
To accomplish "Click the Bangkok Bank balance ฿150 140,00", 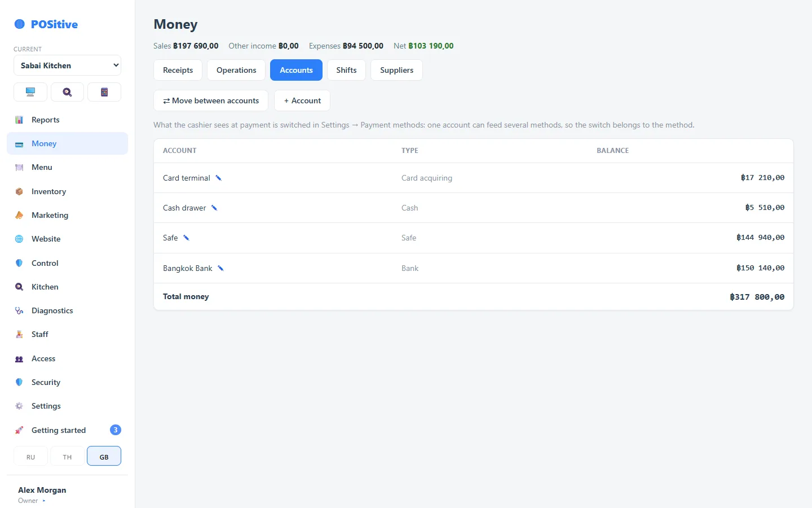I will (x=760, y=268).
